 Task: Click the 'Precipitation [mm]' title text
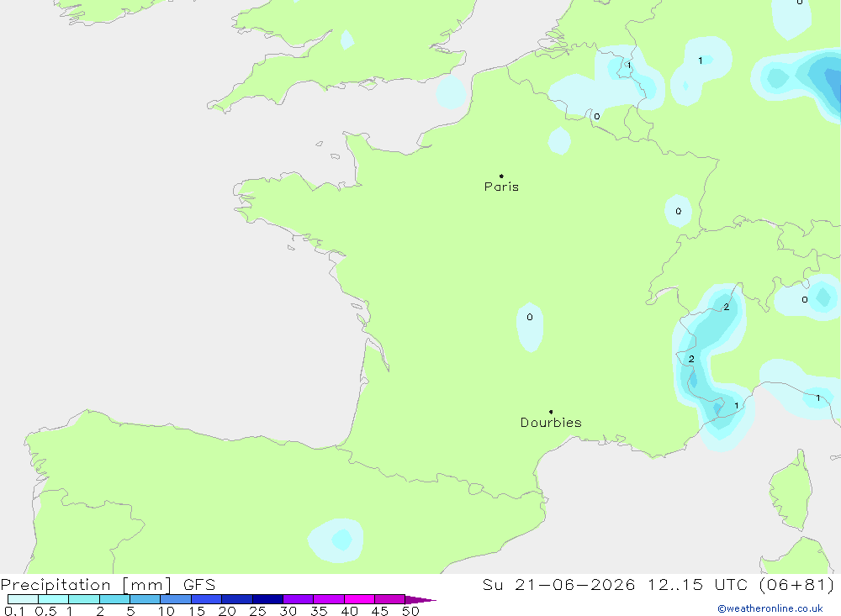[86, 585]
